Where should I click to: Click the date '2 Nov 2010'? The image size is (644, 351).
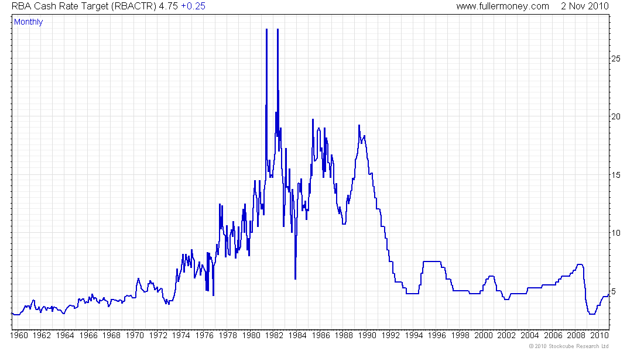coord(585,6)
